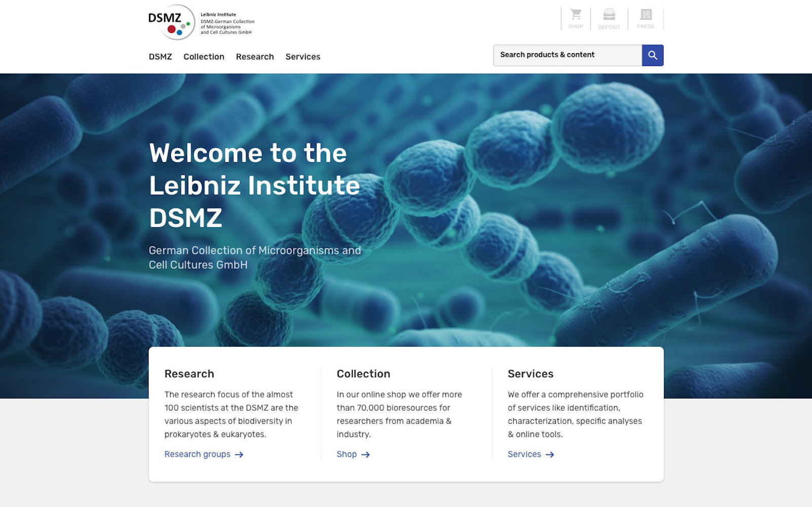This screenshot has height=507, width=812.
Task: Click the DEPOSIT icon in header
Action: pos(609,18)
